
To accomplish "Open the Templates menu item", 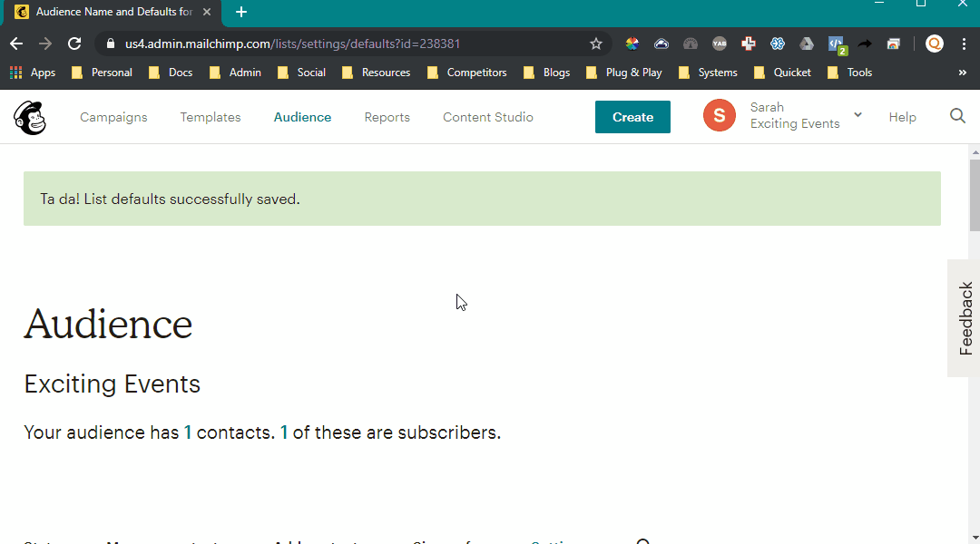I will 210,118.
